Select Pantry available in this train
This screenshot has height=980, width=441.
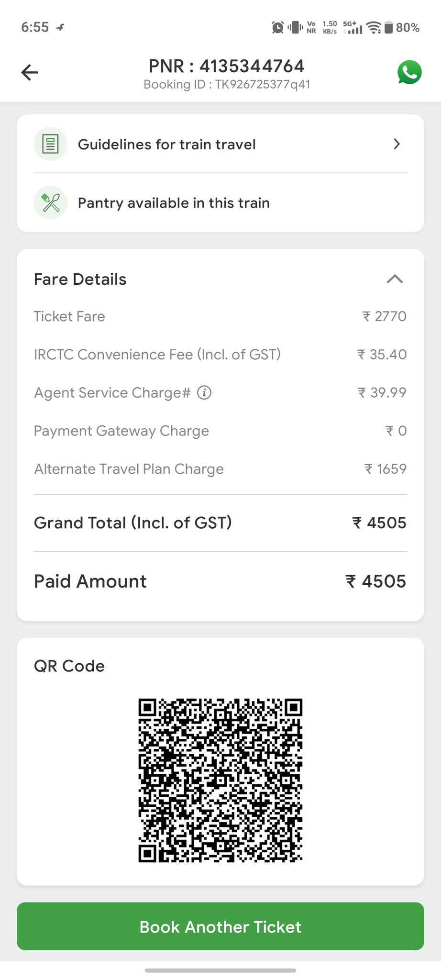tap(174, 203)
